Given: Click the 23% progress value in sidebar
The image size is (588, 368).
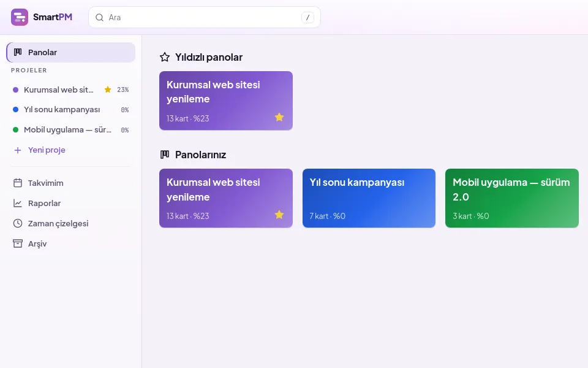Looking at the screenshot, I should point(123,90).
